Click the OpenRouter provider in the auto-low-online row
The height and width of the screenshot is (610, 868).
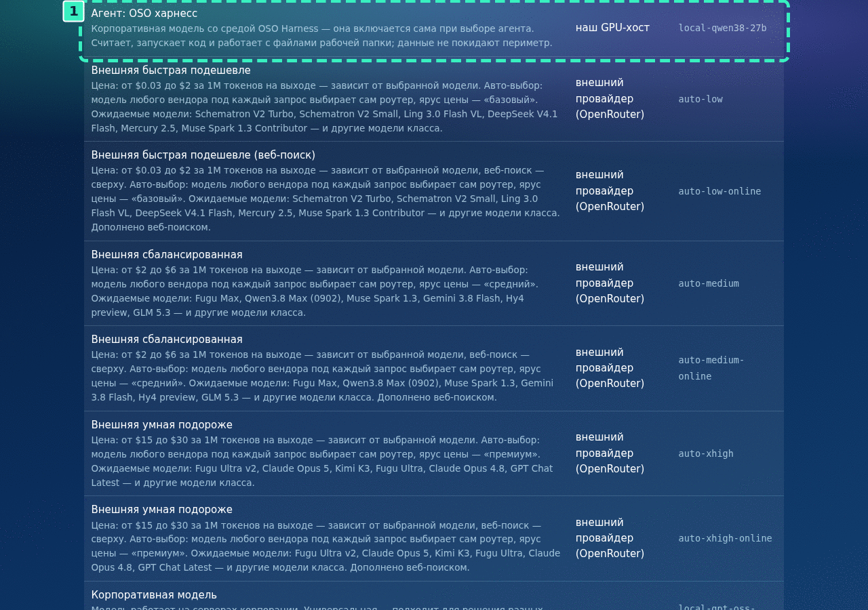pyautogui.click(x=610, y=190)
